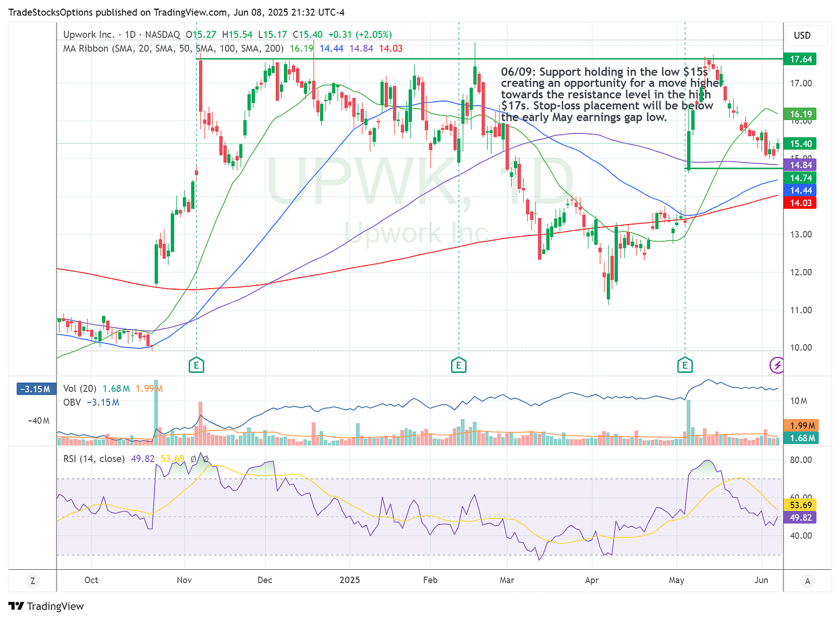This screenshot has width=840, height=620.
Task: Click the Apr label on time axis
Action: [592, 580]
